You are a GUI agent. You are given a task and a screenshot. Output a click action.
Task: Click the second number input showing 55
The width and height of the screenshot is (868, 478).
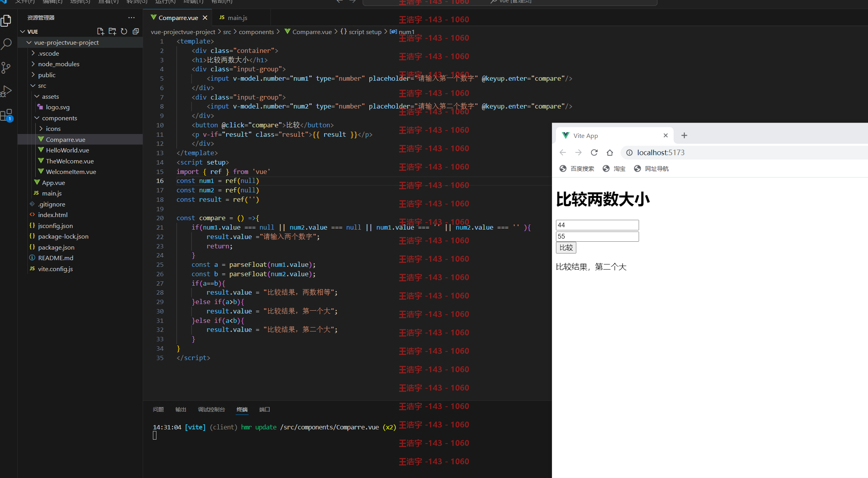point(597,236)
